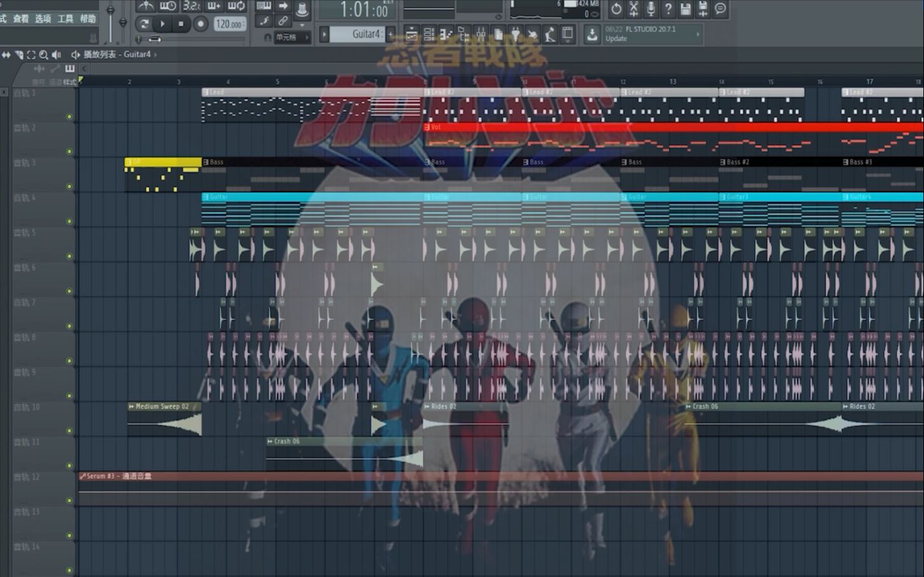
Task: Save the project floppy icon
Action: point(686,9)
